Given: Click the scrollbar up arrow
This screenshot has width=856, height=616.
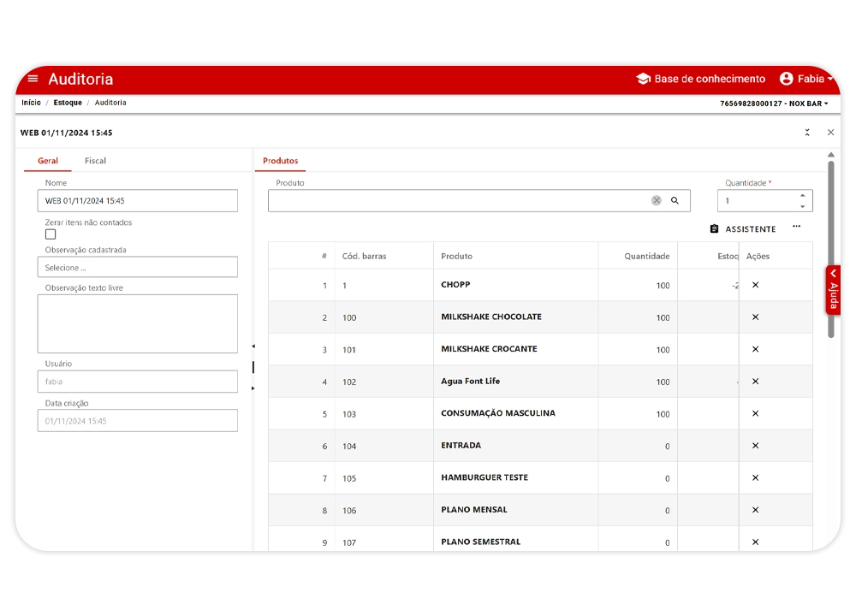Looking at the screenshot, I should click(831, 155).
